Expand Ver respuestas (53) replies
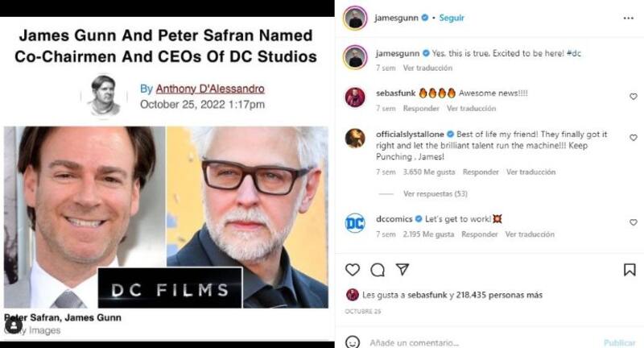Viewport: 644px width, 348px height. point(436,193)
